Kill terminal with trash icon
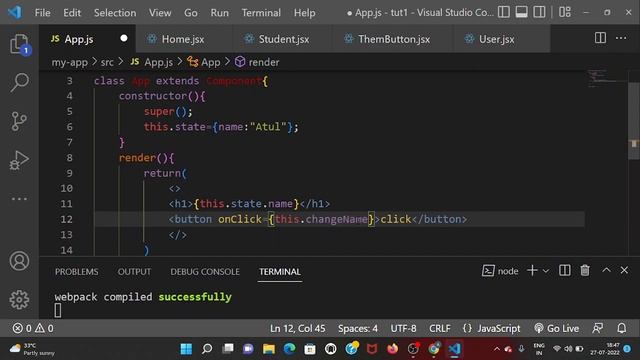The image size is (640, 360). 585,271
